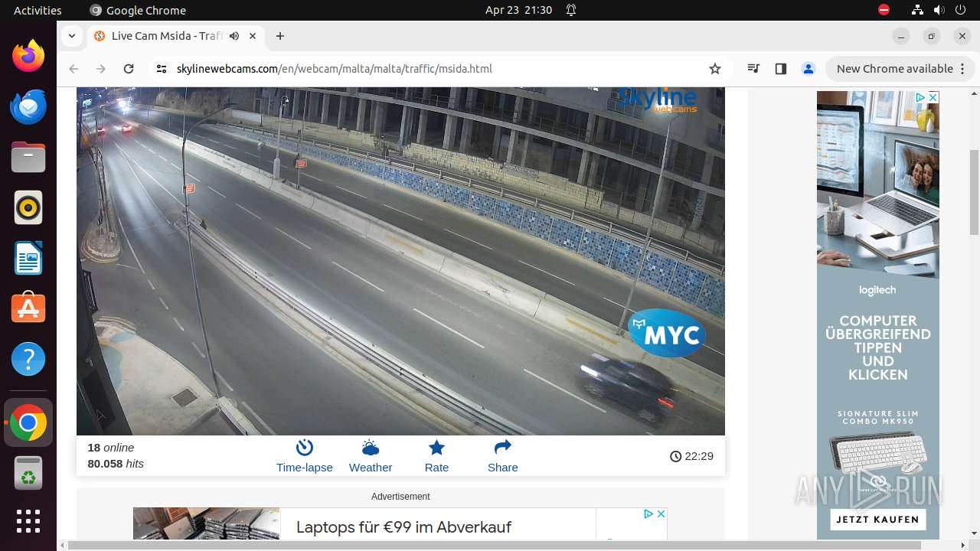Open the Weather forecast
The width and height of the screenshot is (980, 551).
tap(371, 456)
